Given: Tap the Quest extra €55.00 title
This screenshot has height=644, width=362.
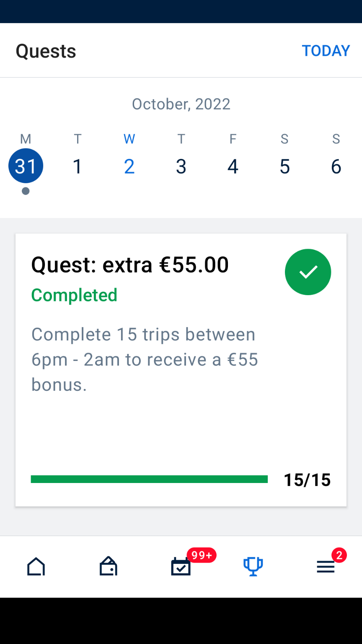Looking at the screenshot, I should [x=130, y=265].
